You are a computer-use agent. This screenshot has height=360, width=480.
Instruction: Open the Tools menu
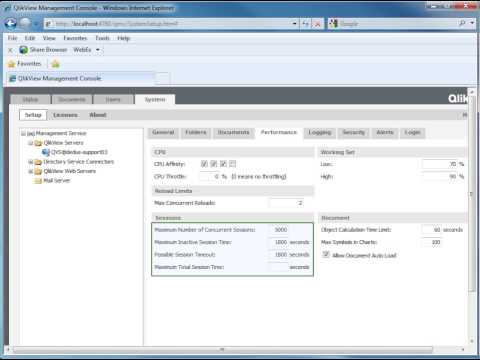point(102,38)
